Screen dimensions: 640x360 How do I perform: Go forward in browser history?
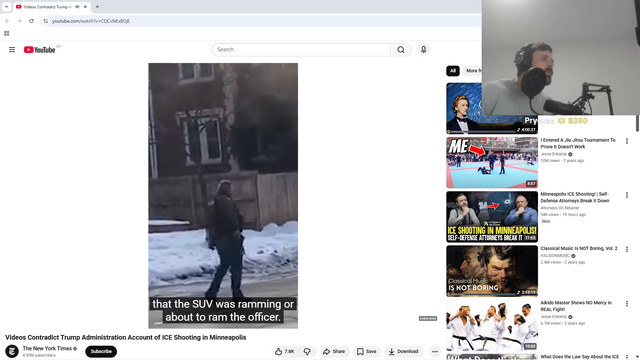pyautogui.click(x=19, y=21)
